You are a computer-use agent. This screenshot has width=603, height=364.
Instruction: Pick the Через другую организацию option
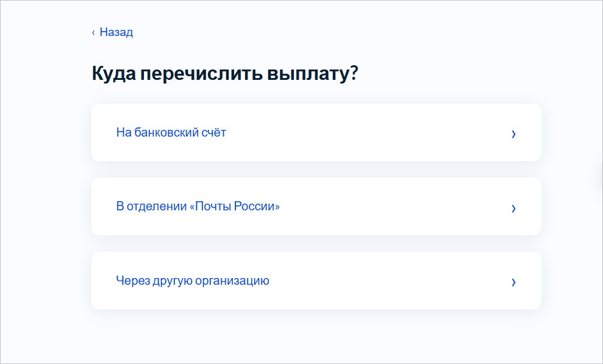coord(316,280)
